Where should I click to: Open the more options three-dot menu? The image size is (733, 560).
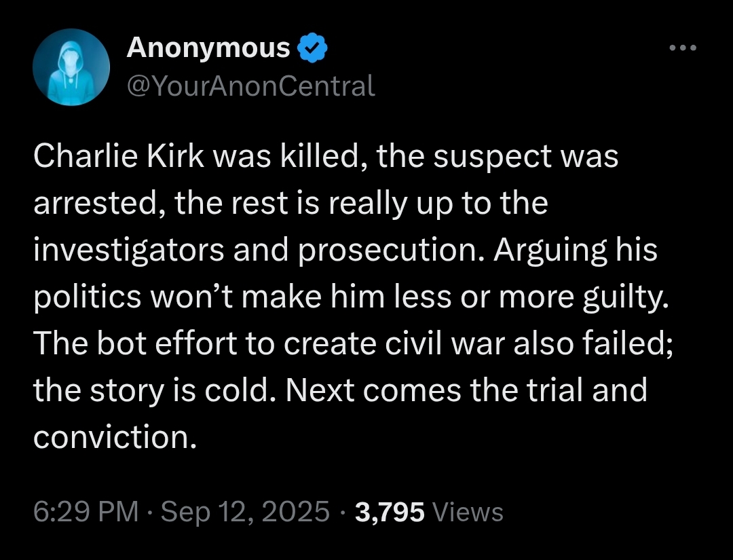tap(683, 49)
